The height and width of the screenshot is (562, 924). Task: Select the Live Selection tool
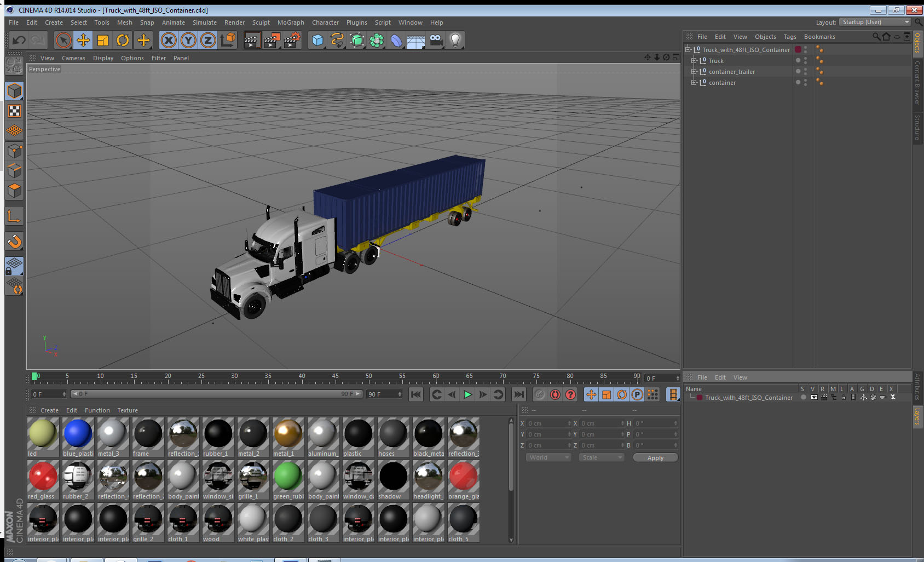pyautogui.click(x=63, y=40)
